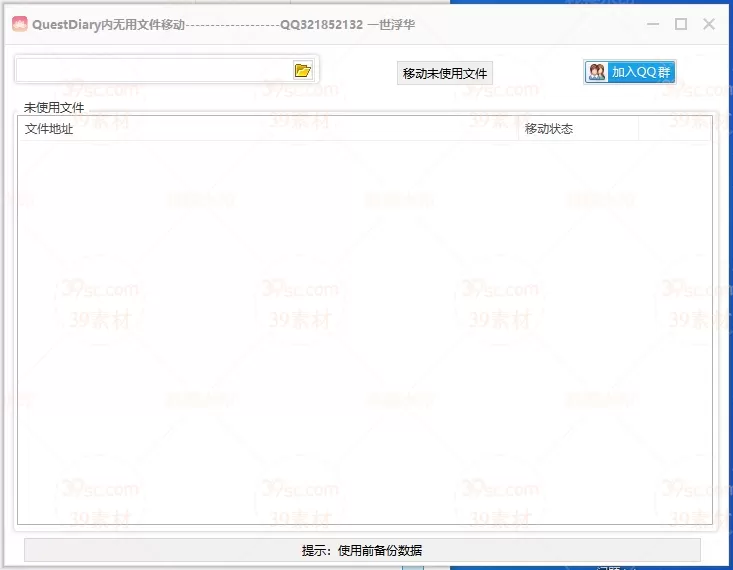
Task: Open the folder browse icon
Action: coord(302,70)
